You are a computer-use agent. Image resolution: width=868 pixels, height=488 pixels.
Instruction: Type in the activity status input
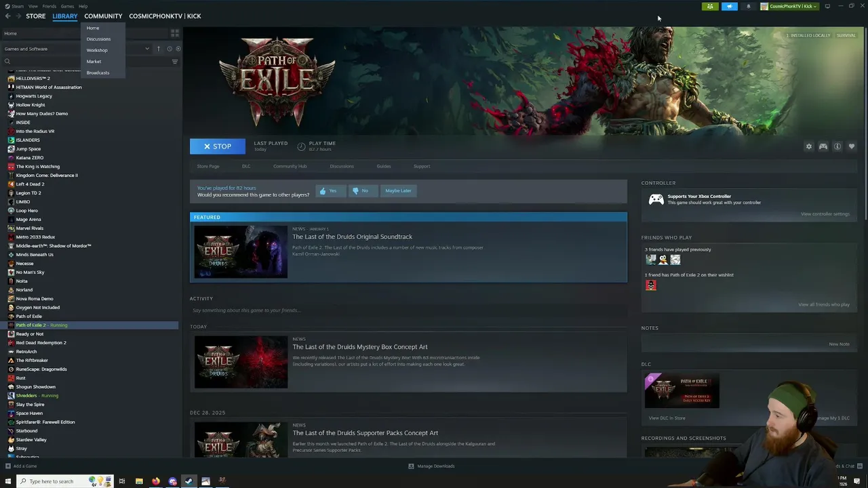[407, 310]
